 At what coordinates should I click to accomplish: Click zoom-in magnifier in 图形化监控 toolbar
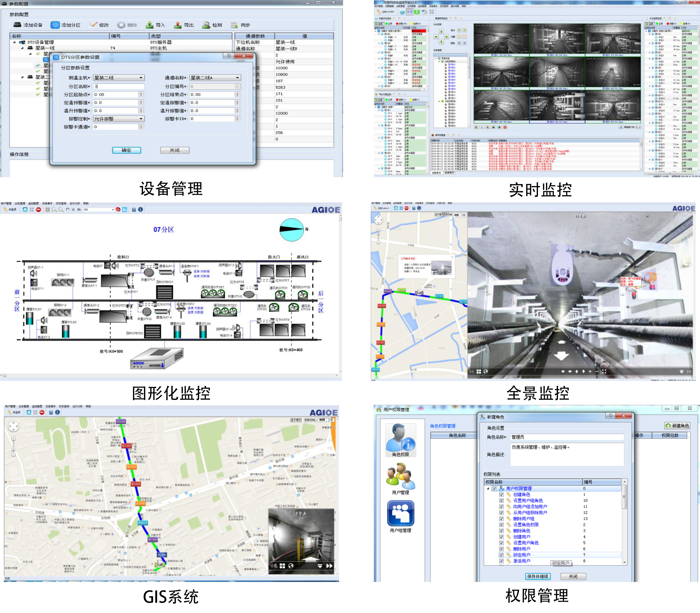pyautogui.click(x=54, y=209)
